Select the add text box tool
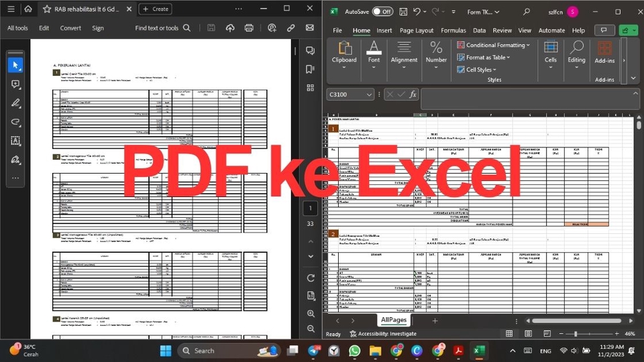This screenshot has height=362, width=644. point(15,141)
